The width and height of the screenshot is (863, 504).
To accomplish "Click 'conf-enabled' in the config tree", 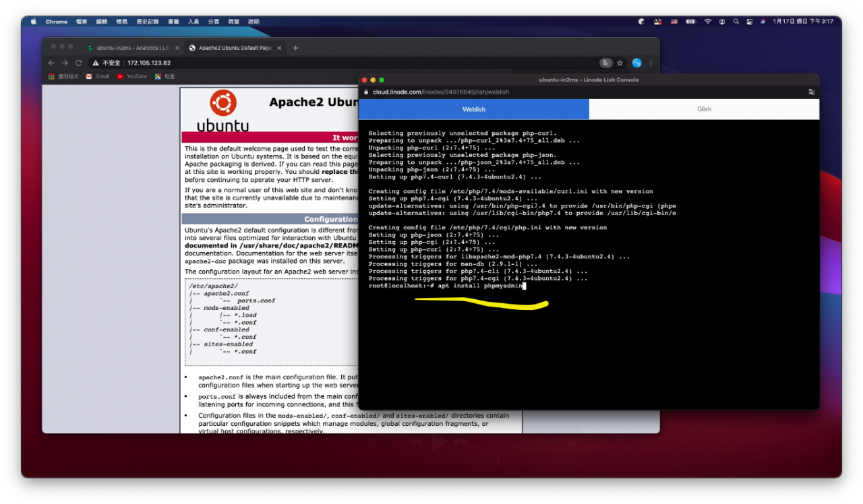I will tap(227, 329).
